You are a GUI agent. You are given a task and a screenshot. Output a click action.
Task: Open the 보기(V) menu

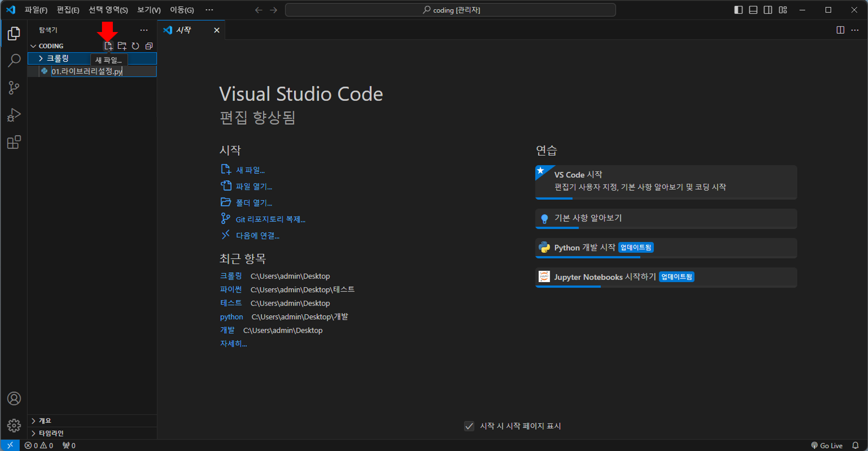[149, 10]
